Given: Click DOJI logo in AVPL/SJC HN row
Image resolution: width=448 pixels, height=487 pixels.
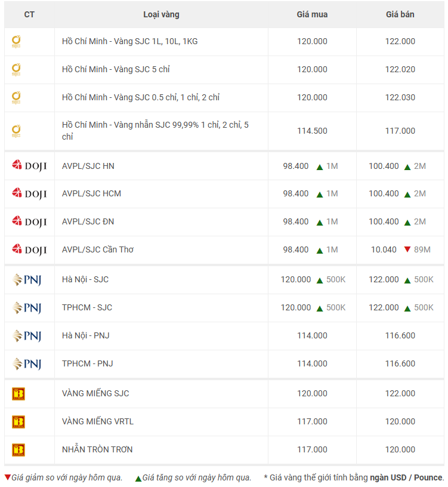Looking at the screenshot, I should [x=29, y=166].
